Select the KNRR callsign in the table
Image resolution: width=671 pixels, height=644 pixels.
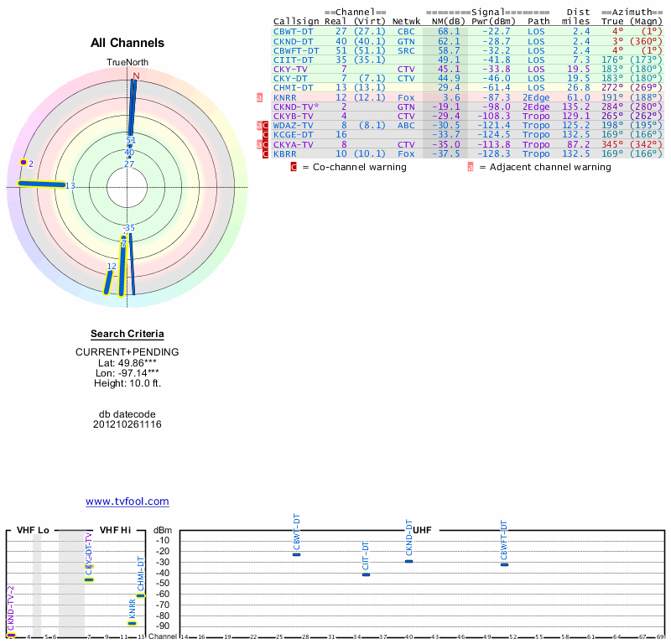[284, 97]
